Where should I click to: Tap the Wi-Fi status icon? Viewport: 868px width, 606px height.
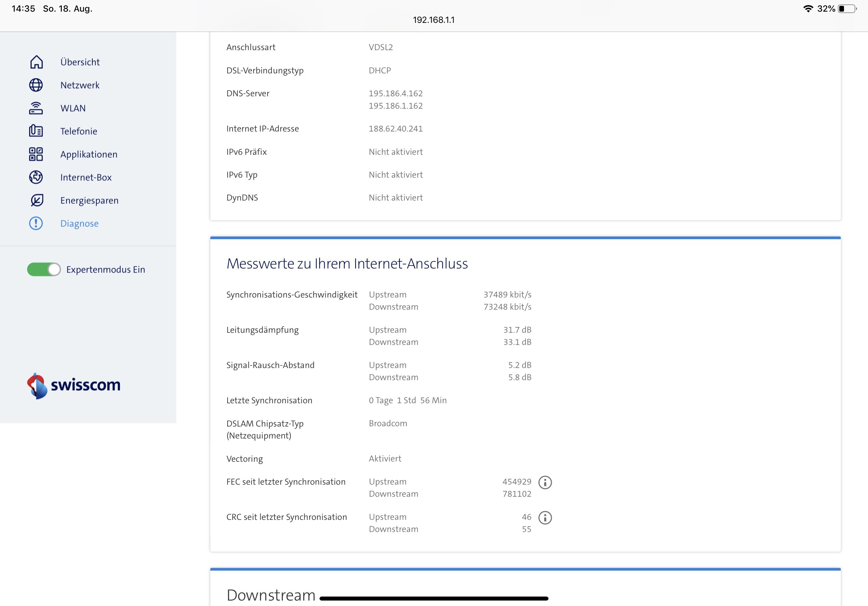(808, 8)
